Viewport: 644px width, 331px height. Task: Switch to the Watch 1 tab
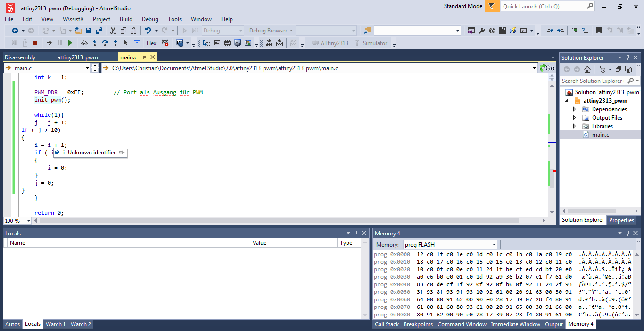[x=56, y=324]
